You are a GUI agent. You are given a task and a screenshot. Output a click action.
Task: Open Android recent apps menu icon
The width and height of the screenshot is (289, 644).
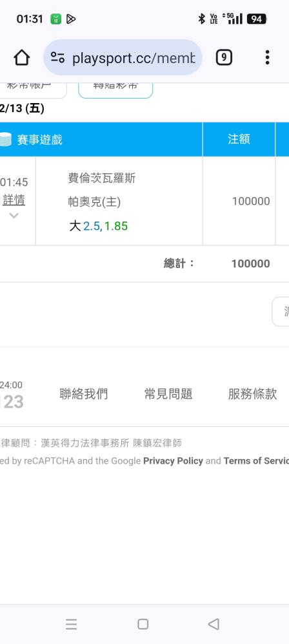click(x=71, y=624)
